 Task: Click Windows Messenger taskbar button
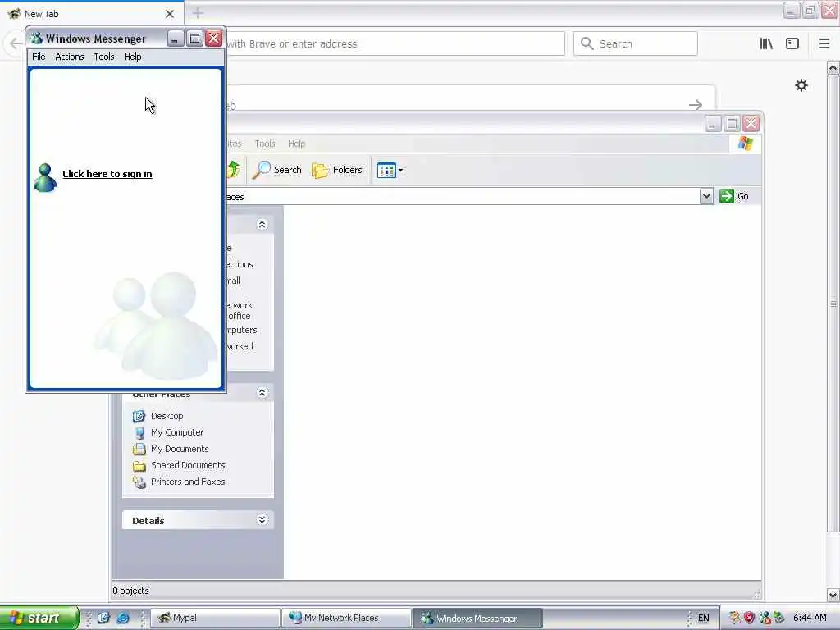tap(477, 619)
